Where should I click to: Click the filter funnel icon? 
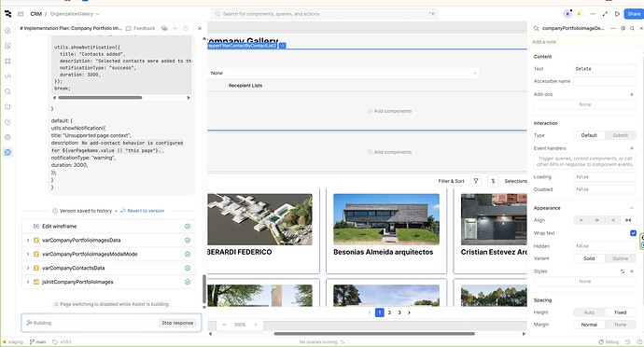coord(476,181)
